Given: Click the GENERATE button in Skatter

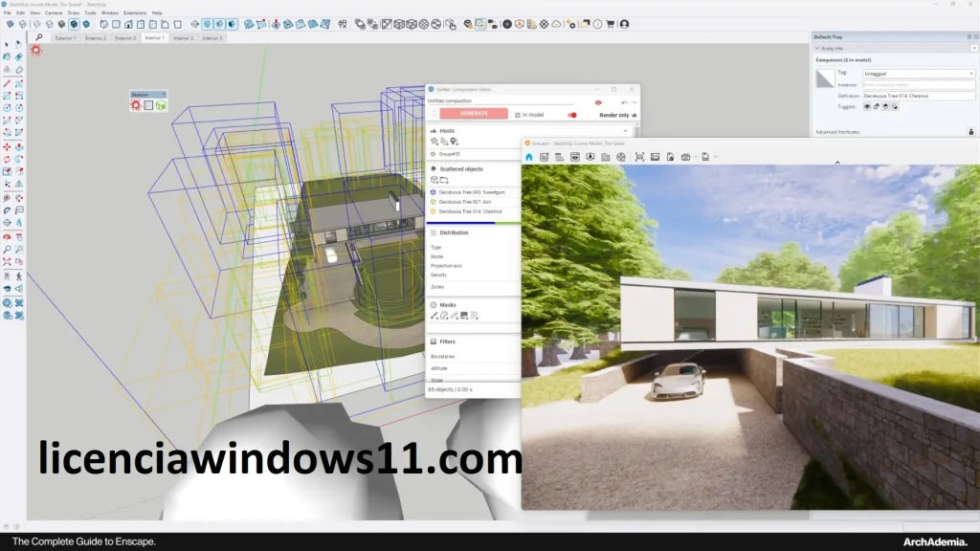Looking at the screenshot, I should click(474, 113).
